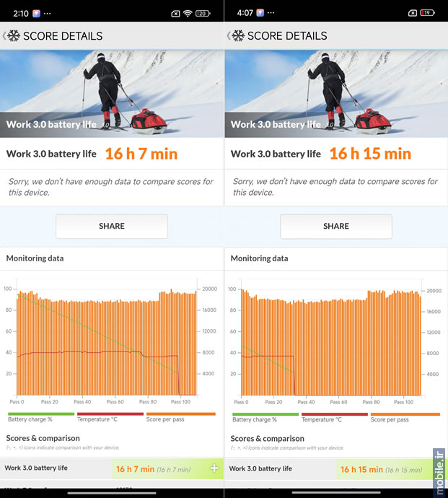Click the SHARE button on the right screen

click(x=336, y=226)
